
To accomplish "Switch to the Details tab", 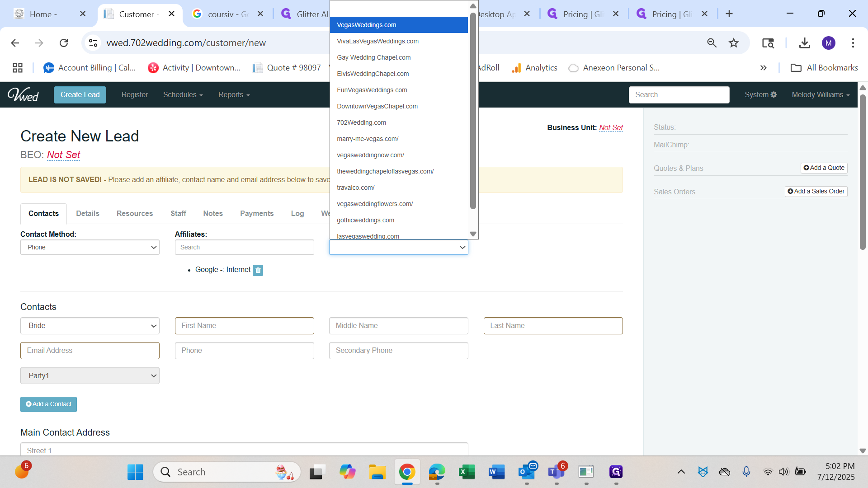I will click(x=87, y=213).
